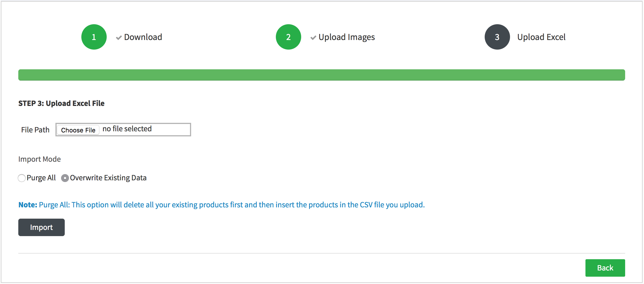Click the File Path label
The image size is (644, 284).
(35, 130)
